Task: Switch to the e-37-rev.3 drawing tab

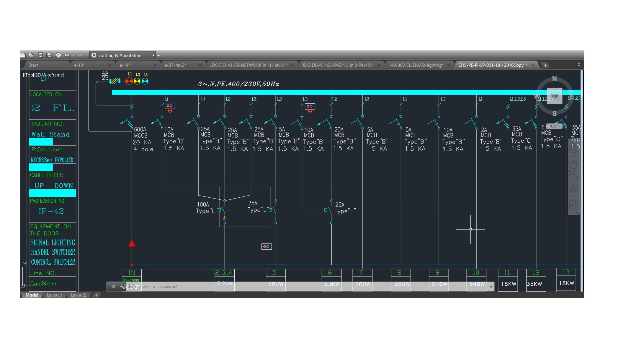Action: click(175, 65)
